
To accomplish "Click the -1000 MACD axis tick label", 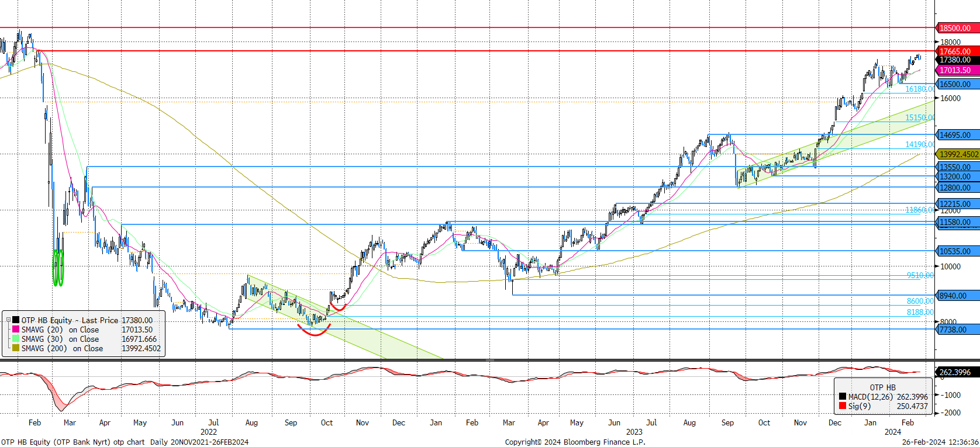I will pyautogui.click(x=950, y=395).
